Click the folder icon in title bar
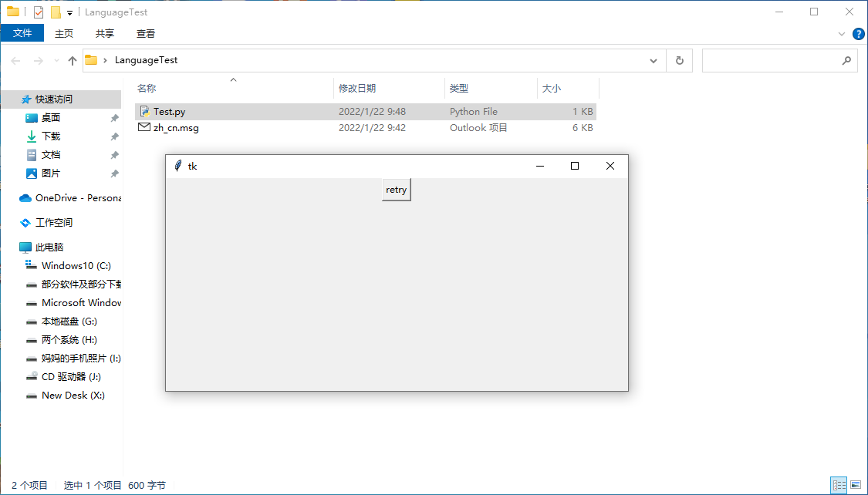 coord(13,12)
